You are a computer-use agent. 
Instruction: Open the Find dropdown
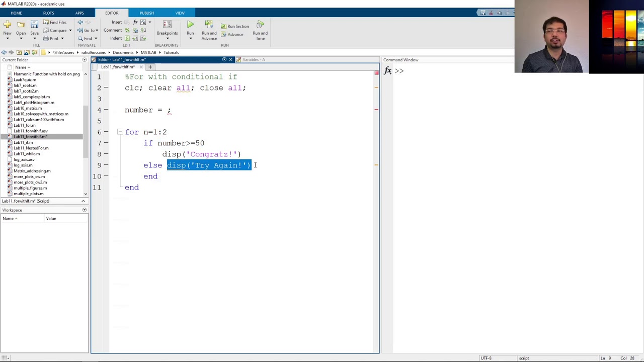pos(96,38)
